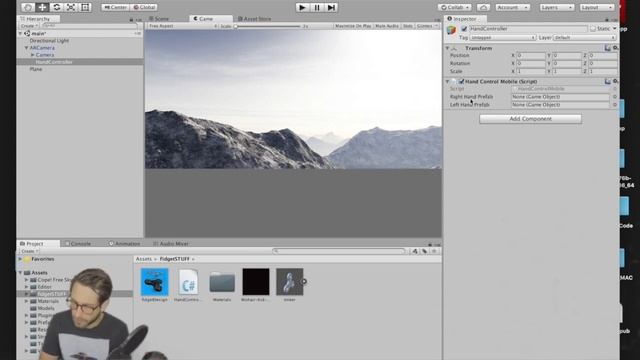Open object picker for Left Hand Prefab

coord(615,105)
